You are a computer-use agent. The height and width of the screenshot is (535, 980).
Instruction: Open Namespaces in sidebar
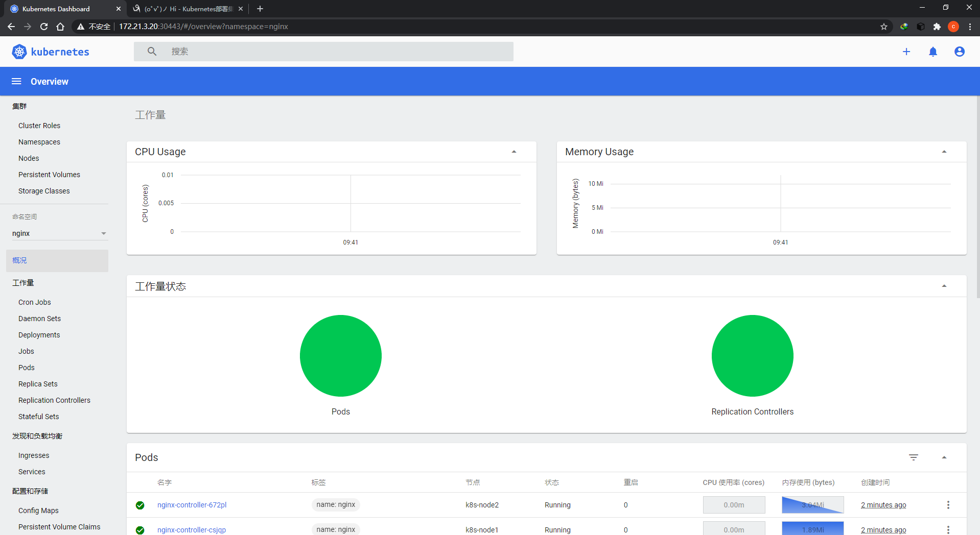pos(39,142)
